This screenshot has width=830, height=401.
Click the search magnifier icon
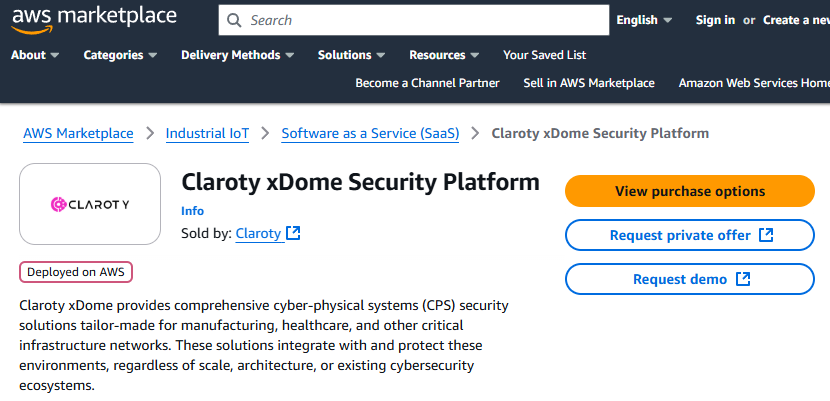234,21
